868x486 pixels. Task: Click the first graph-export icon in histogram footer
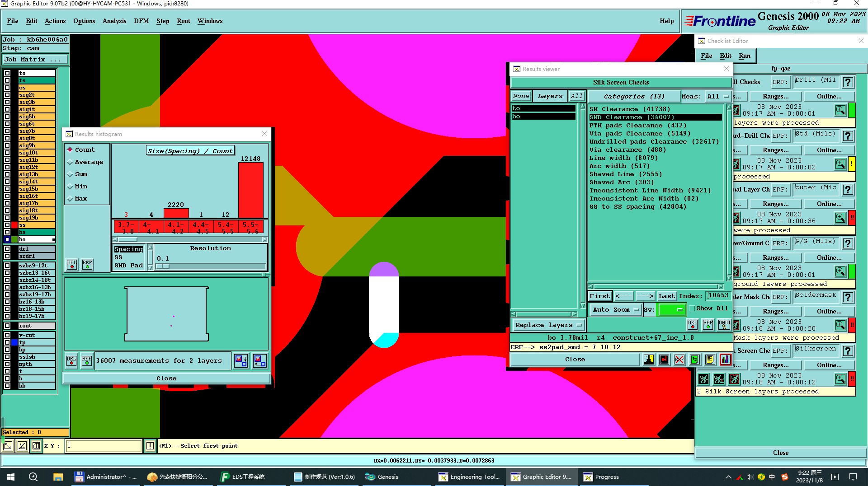coord(241,361)
